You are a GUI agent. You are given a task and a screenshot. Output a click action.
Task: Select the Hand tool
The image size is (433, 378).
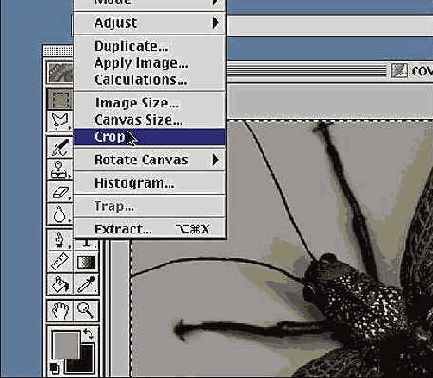[61, 311]
